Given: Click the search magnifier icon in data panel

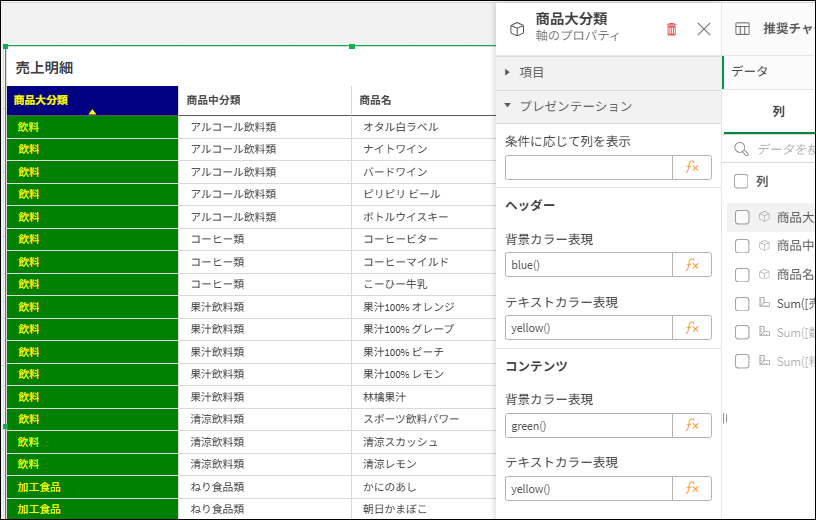Looking at the screenshot, I should pos(742,149).
